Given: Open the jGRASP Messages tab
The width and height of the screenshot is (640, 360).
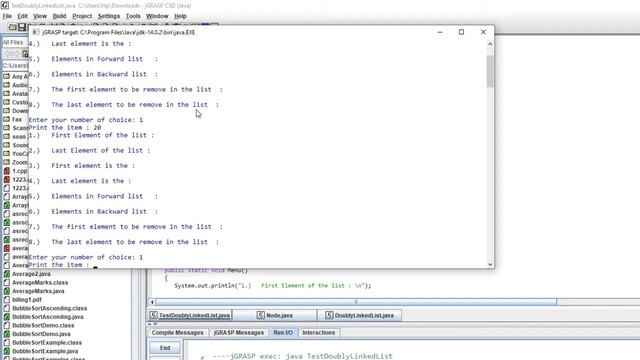Looking at the screenshot, I should [x=239, y=333].
